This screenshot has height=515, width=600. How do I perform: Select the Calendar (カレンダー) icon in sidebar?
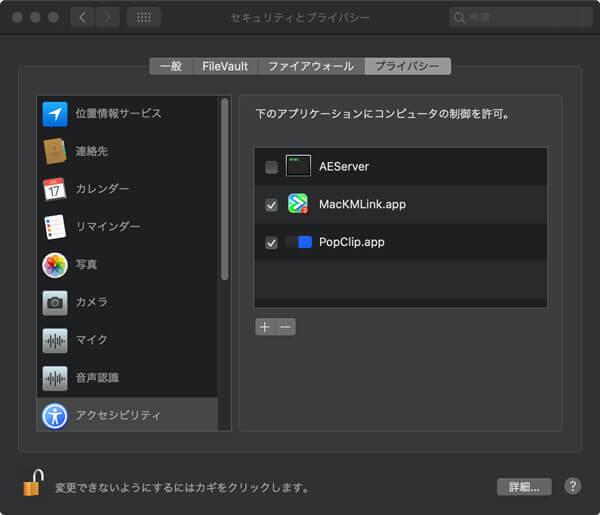[54, 189]
